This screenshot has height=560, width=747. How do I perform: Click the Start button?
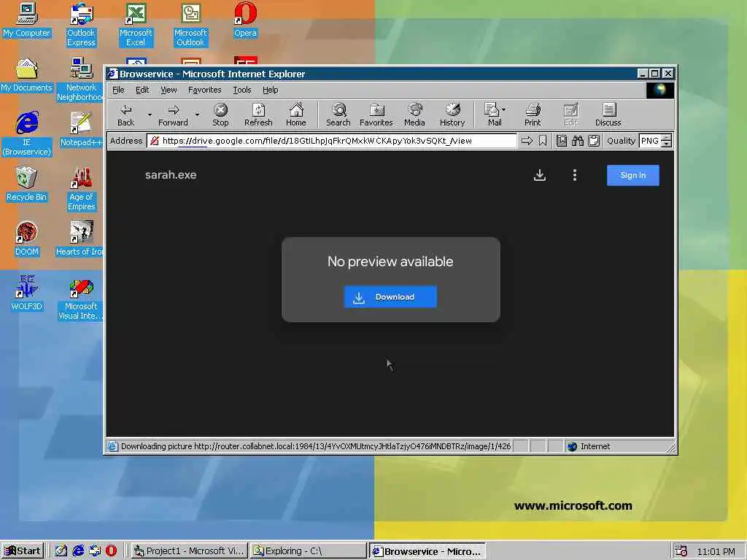[x=23, y=551]
